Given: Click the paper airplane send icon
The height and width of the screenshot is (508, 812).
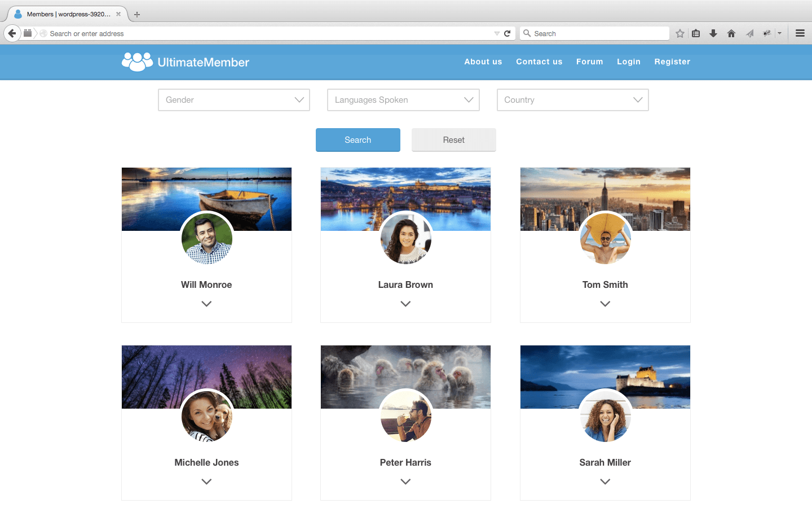Looking at the screenshot, I should tap(749, 33).
